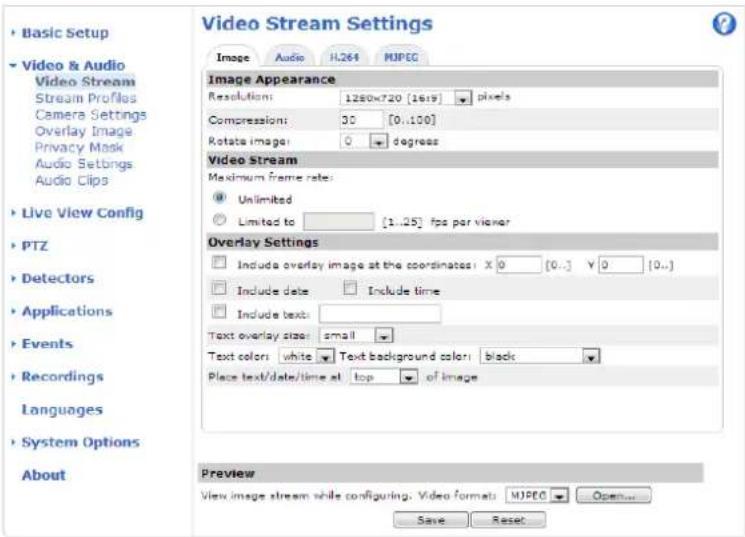This screenshot has width=745, height=537.
Task: Open Audio Settings link
Action: point(84,164)
